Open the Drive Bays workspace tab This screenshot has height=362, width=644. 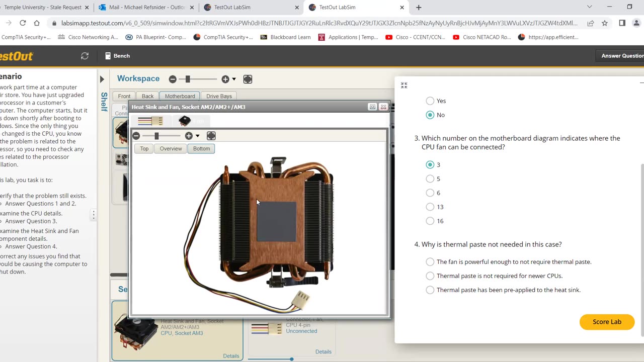point(219,96)
